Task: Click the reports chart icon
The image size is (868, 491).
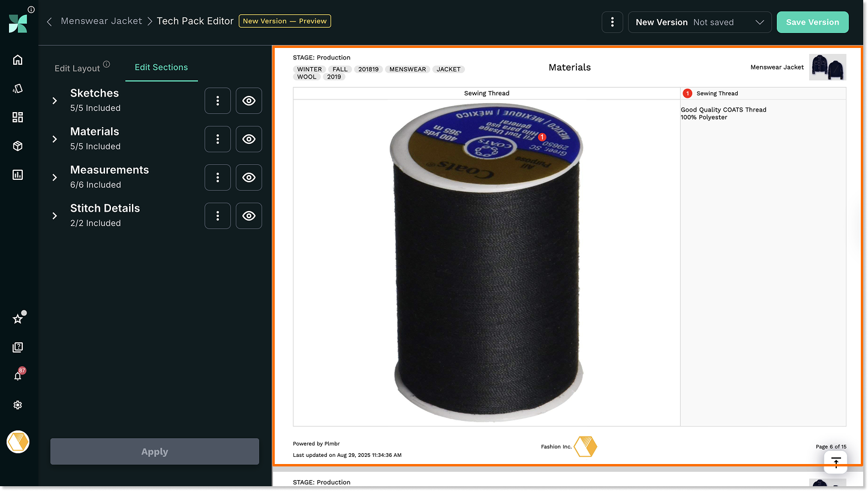Action: pyautogui.click(x=17, y=174)
